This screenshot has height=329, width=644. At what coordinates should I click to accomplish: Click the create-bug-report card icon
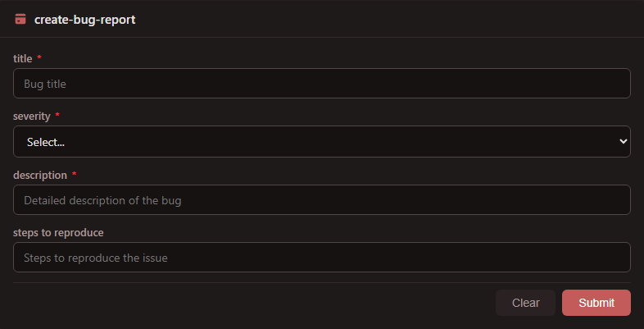20,19
